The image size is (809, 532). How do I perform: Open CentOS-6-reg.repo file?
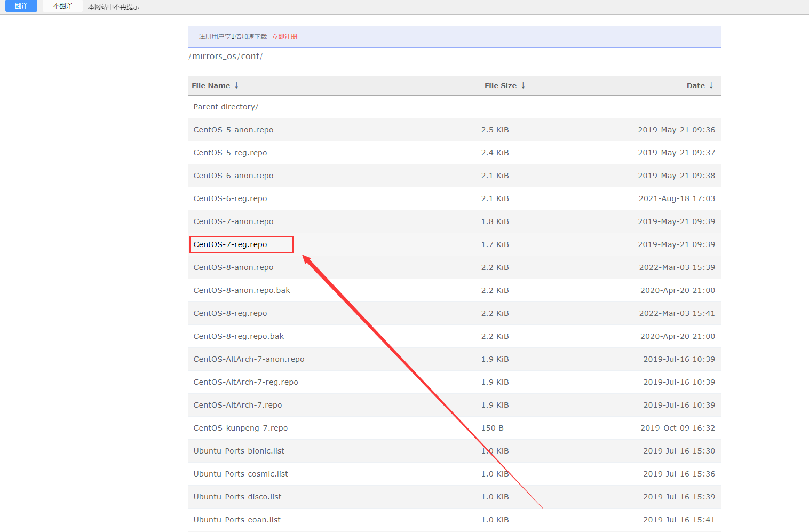(230, 198)
